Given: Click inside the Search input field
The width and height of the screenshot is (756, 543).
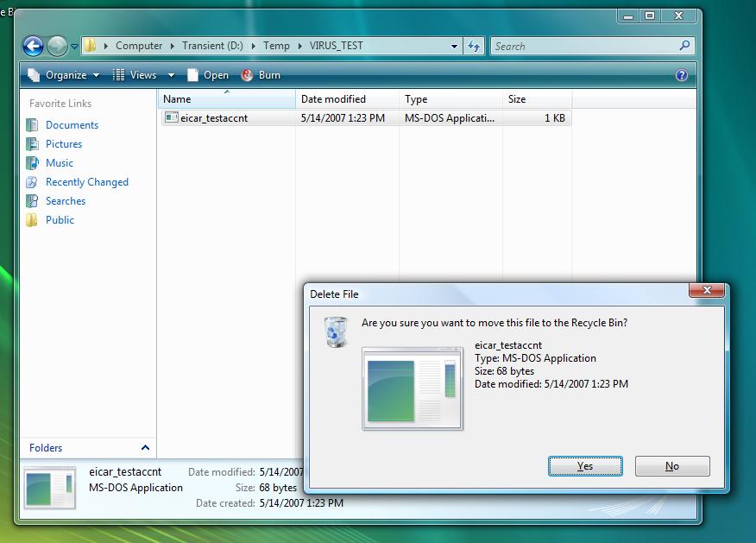Looking at the screenshot, I should tap(583, 47).
